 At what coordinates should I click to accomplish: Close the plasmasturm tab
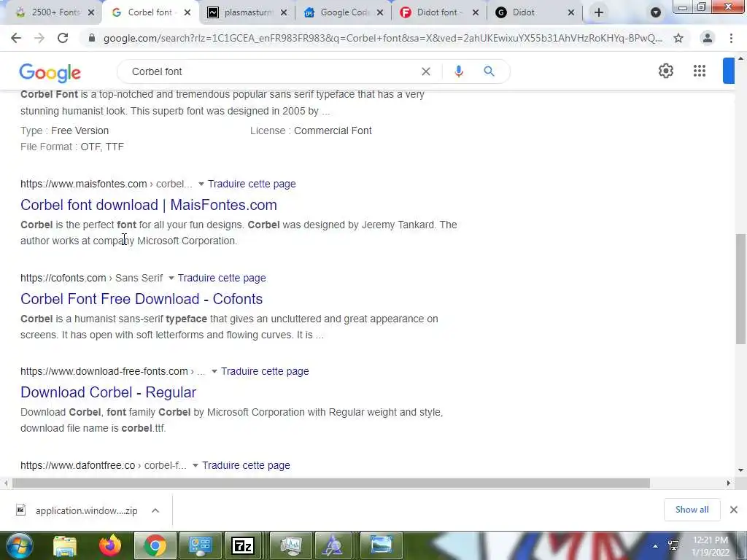(284, 12)
